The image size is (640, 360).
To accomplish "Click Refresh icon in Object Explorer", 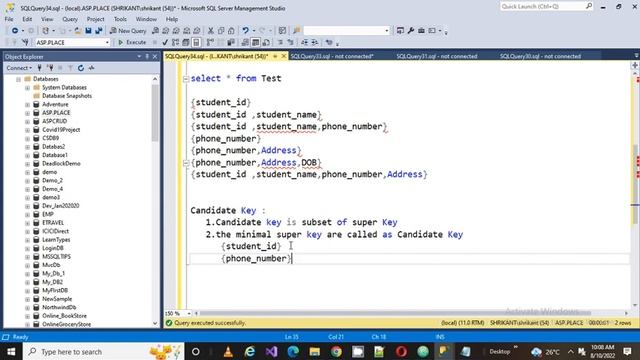I will tap(81, 68).
